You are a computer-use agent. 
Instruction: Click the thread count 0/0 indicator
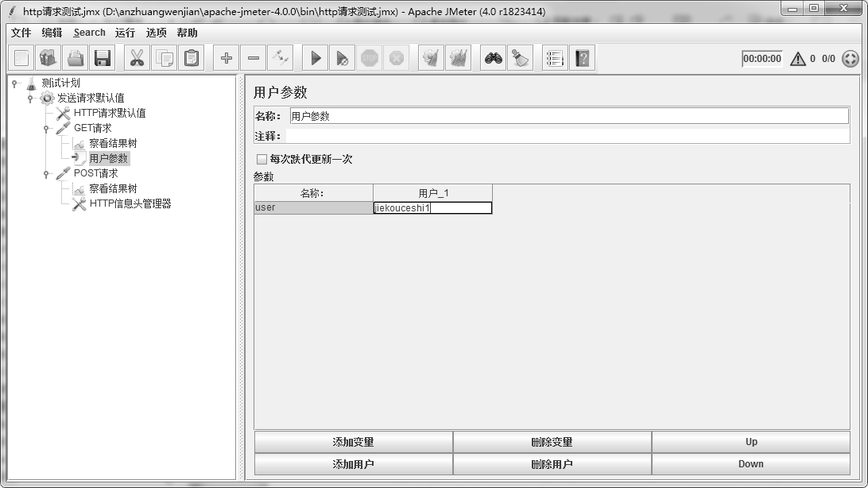(828, 59)
